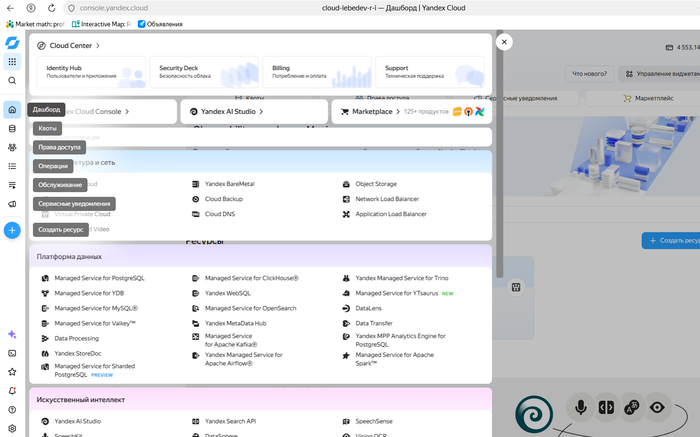700x437 pixels.
Task: Open the sidebar settings gear icon
Action: pos(12,429)
